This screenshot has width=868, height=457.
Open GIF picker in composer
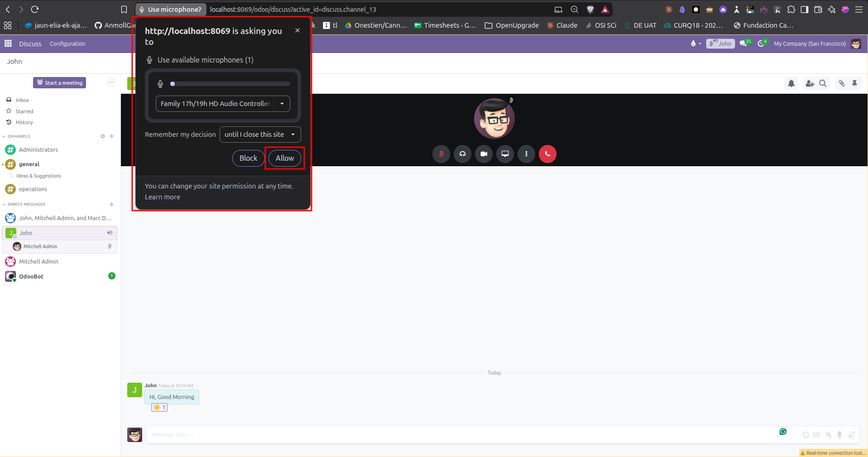tap(817, 435)
